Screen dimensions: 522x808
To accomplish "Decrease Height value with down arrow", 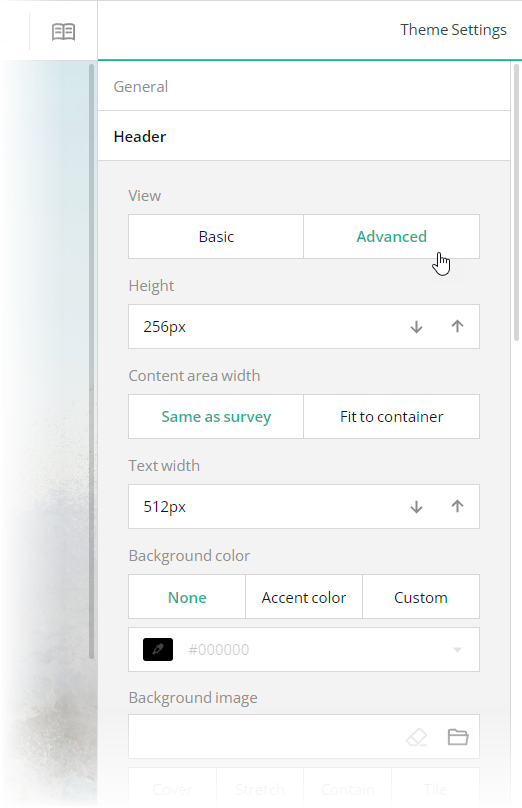I will pyautogui.click(x=416, y=327).
